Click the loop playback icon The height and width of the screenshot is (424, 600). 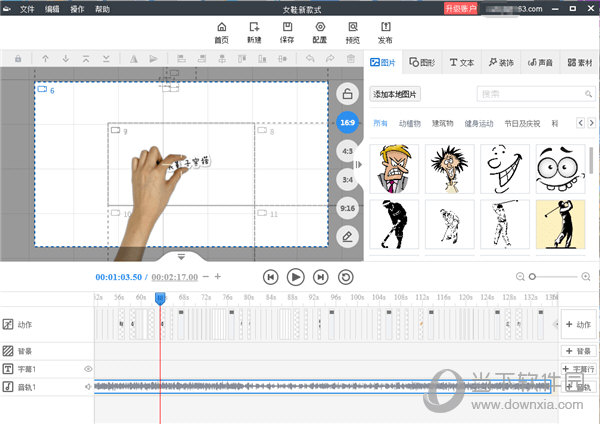346,276
